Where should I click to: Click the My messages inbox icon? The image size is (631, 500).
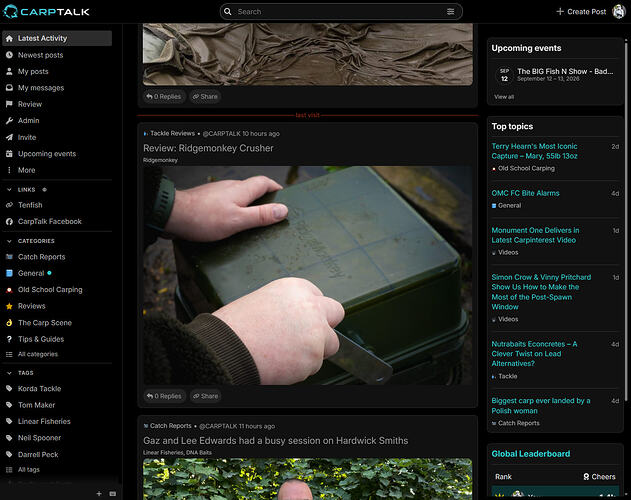point(9,88)
